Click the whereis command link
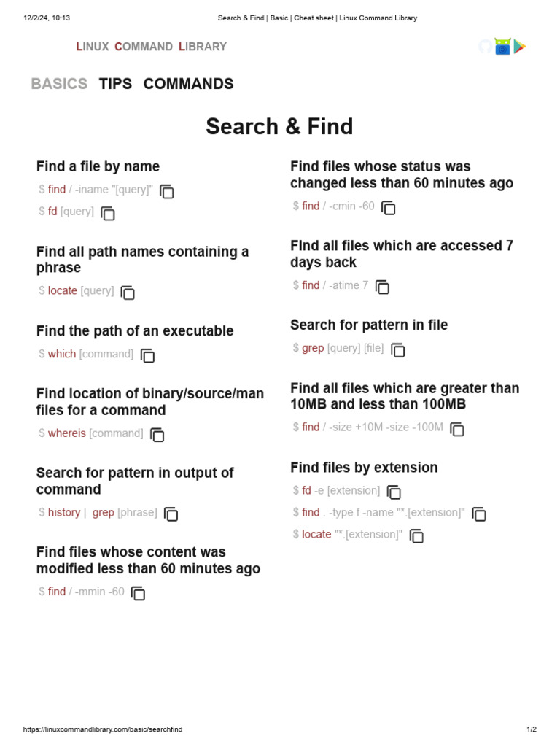This screenshot has width=560, height=747. click(66, 433)
